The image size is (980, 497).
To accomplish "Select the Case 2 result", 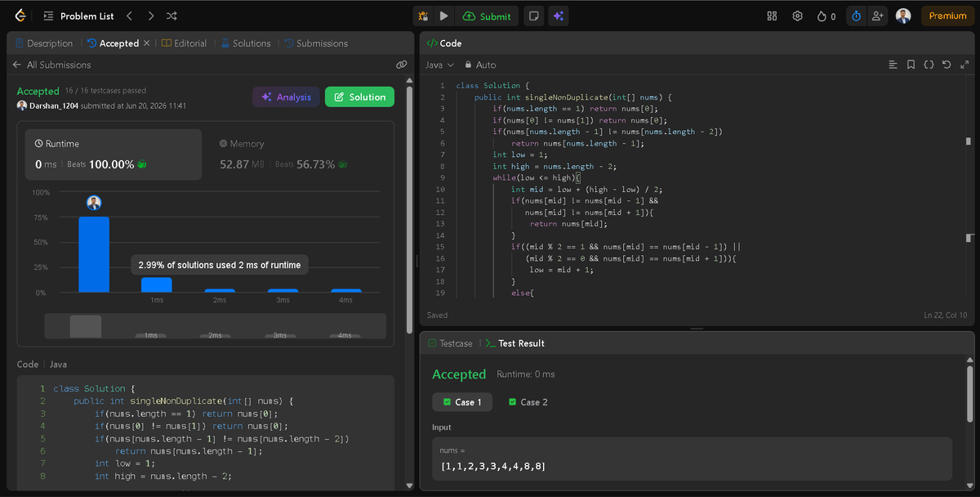I will (528, 402).
